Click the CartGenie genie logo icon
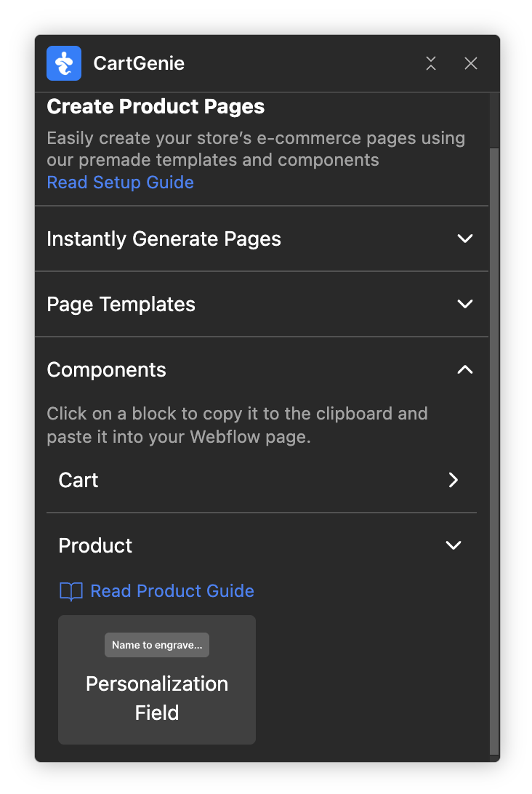 [x=64, y=63]
